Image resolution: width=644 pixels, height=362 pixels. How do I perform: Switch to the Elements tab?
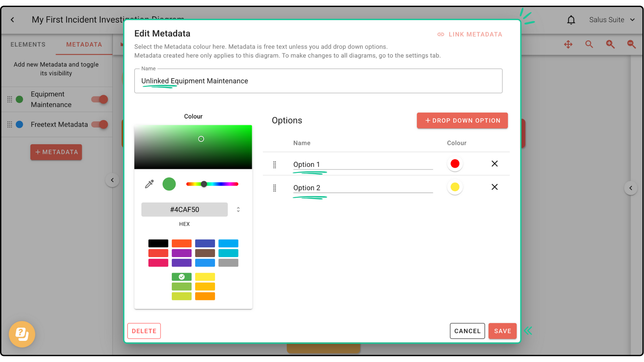(28, 45)
